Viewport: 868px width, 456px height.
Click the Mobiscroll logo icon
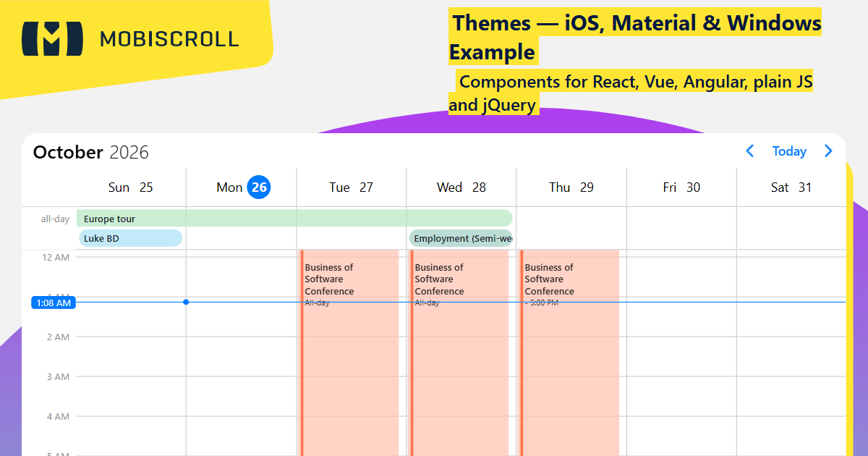coord(51,38)
